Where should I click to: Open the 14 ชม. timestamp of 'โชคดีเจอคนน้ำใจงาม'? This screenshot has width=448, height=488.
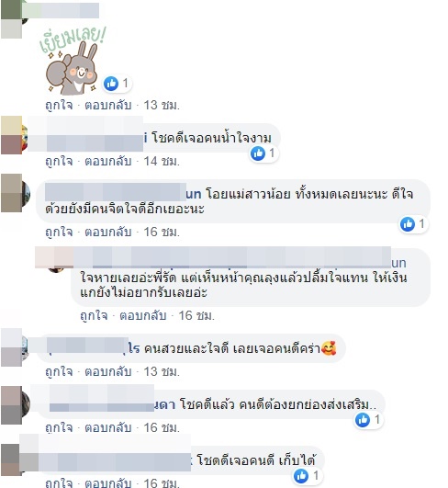coord(162,161)
